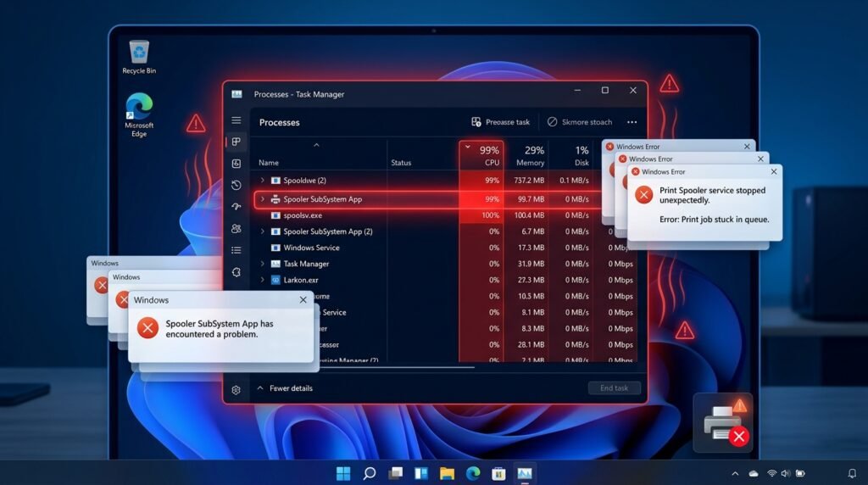Expand the Task Manager process row
The image size is (868, 485).
coord(263,264)
